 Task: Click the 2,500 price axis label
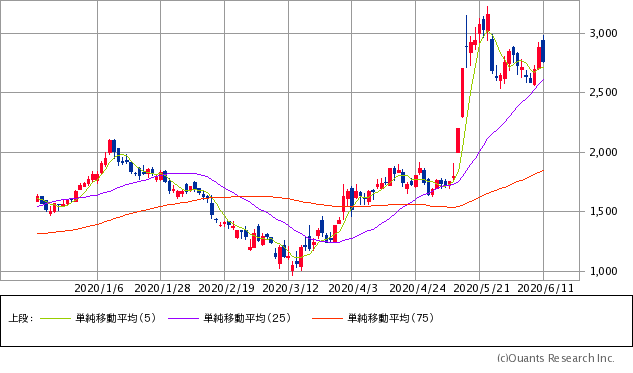click(x=604, y=92)
